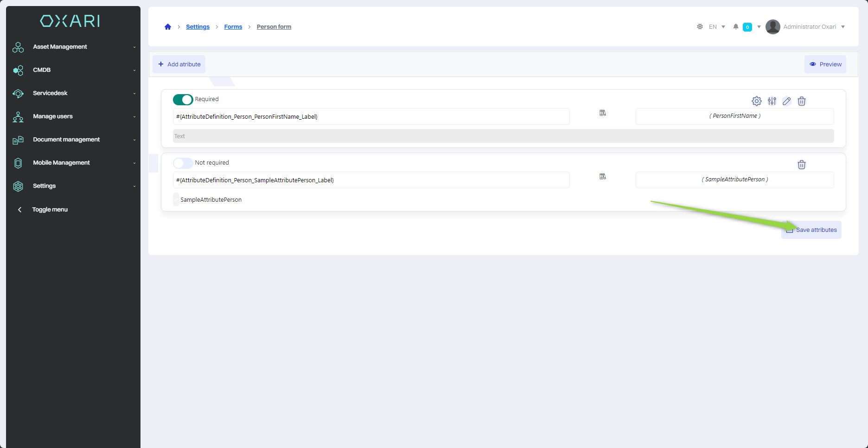Click the Save attributes button
This screenshot has width=868, height=448.
[811, 230]
